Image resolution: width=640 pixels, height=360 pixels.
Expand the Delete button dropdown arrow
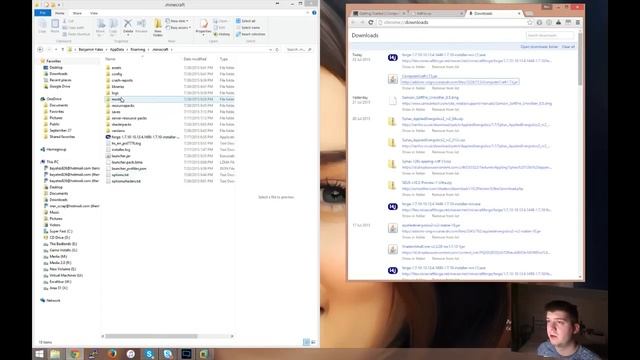coord(128,35)
